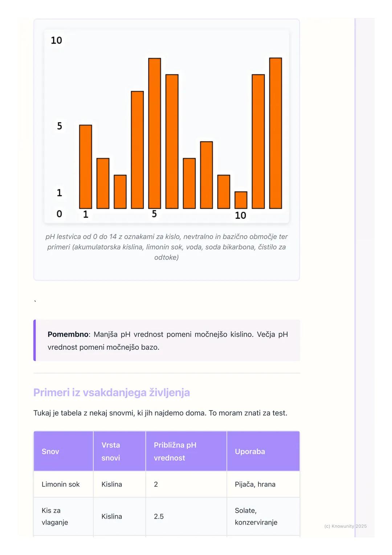Click the x-axis label 5 under the bars
392x555 pixels.
pyautogui.click(x=154, y=214)
